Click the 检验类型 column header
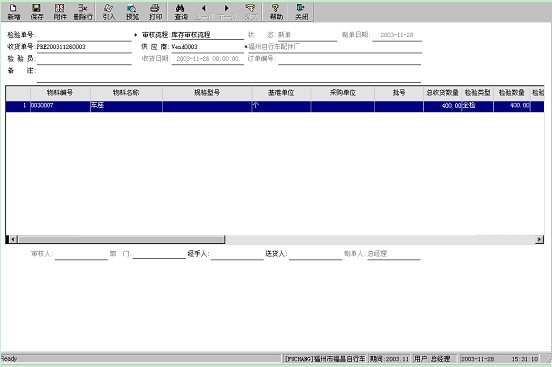 pyautogui.click(x=477, y=93)
